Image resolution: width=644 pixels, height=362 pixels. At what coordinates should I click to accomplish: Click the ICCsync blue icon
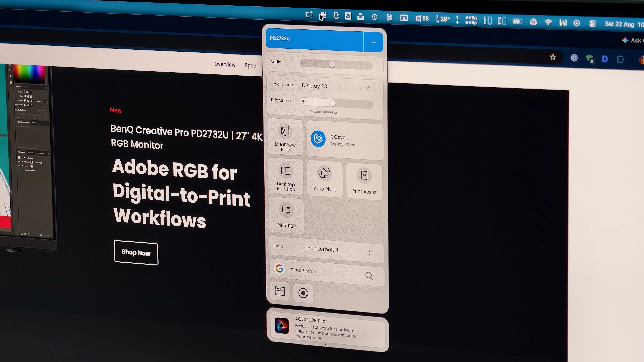318,138
